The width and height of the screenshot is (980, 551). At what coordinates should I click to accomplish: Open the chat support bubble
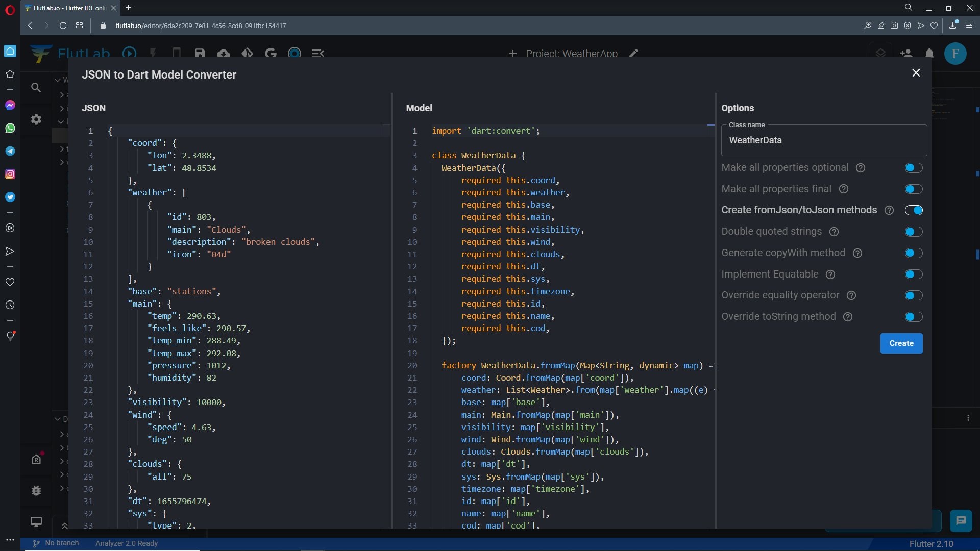(961, 520)
